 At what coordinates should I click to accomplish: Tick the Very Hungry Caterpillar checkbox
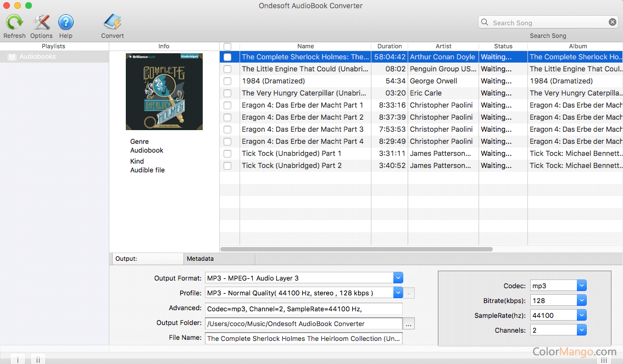pos(227,93)
